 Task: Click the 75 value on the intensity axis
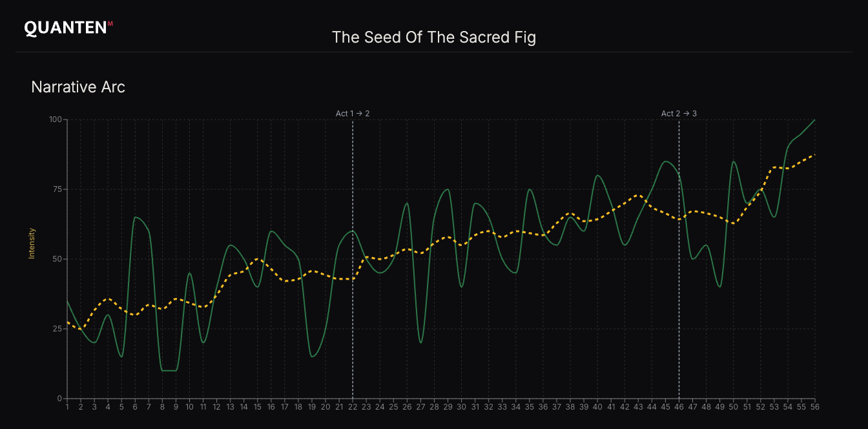point(57,189)
